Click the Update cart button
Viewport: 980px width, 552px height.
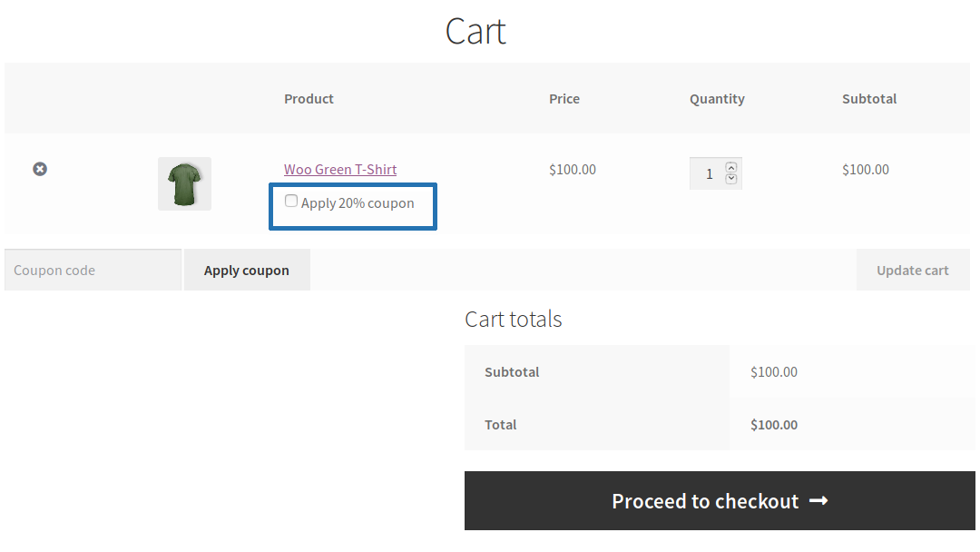click(913, 269)
